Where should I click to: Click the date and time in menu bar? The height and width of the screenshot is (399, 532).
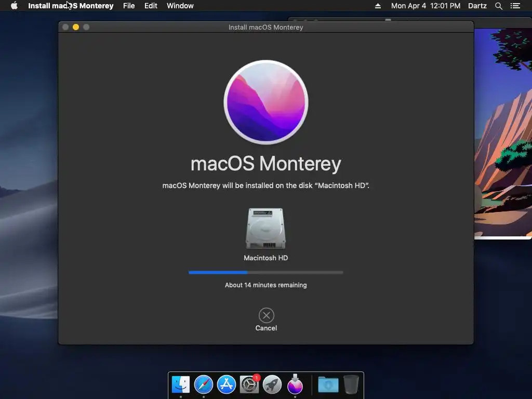click(x=426, y=6)
